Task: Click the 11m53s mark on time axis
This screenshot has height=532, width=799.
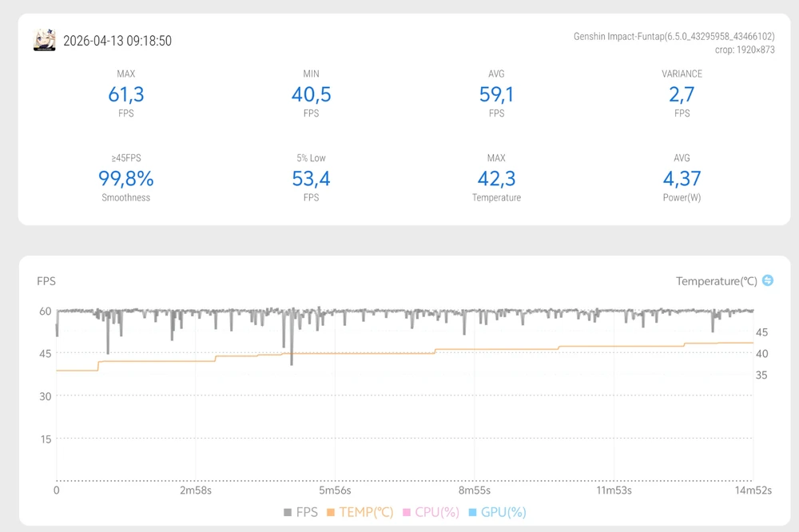Action: coord(615,490)
